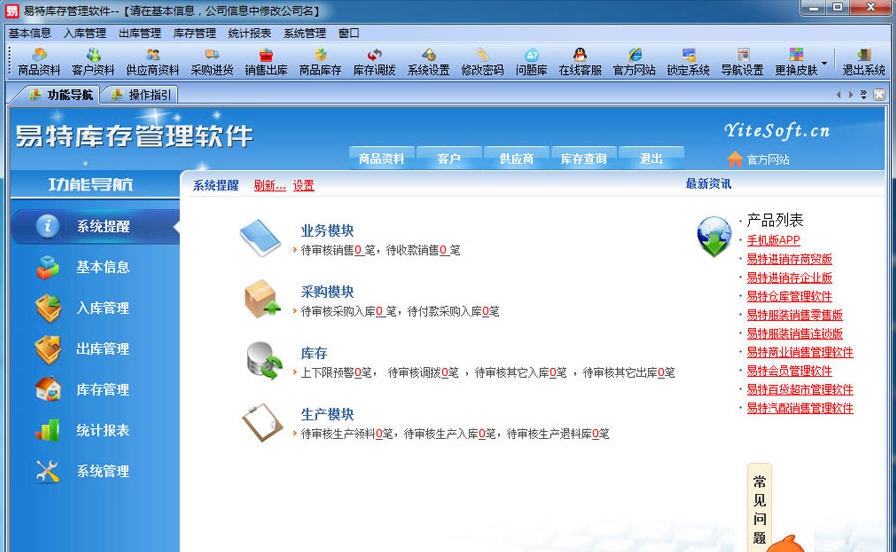Viewport: 896px width, 552px height.
Task: Click the 库存查询 banner button
Action: tap(583, 158)
